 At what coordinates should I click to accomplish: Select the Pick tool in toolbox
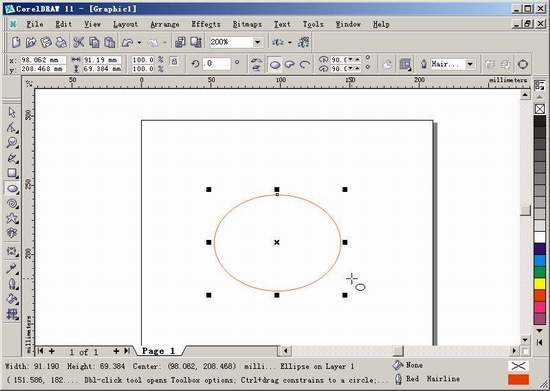coord(12,113)
